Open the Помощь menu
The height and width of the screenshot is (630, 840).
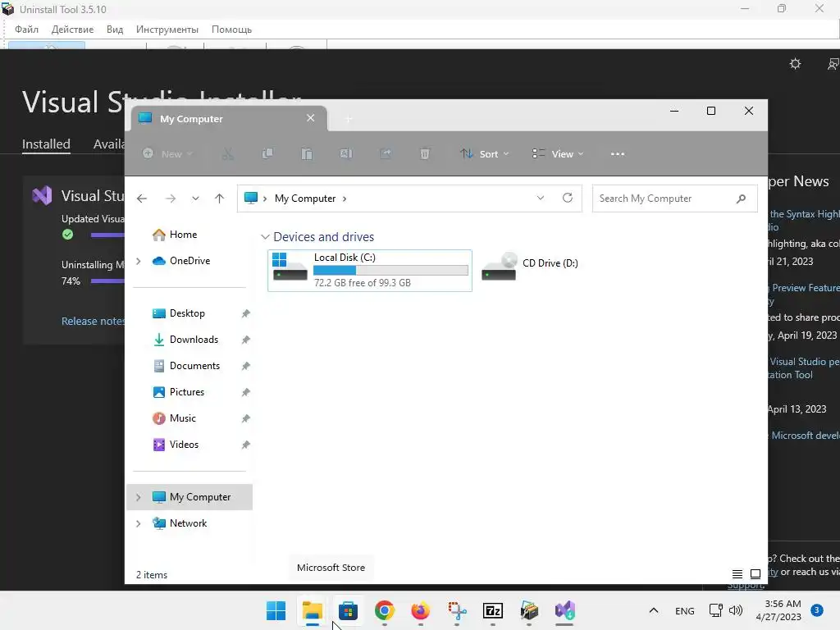pyautogui.click(x=231, y=30)
